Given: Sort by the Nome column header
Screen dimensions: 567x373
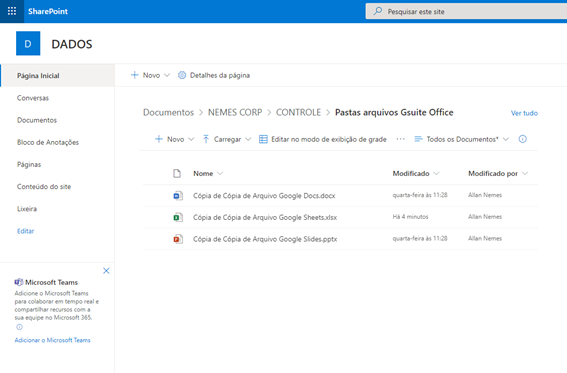Looking at the screenshot, I should 203,173.
